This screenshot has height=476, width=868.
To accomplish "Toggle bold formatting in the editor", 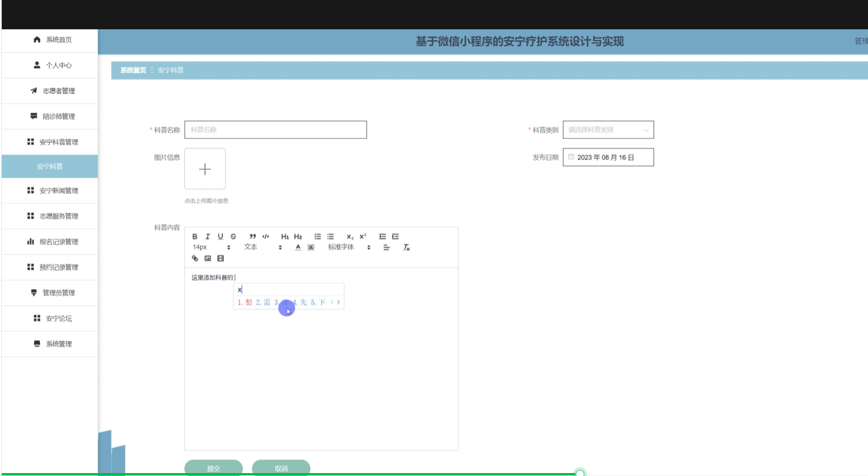I will (x=195, y=236).
